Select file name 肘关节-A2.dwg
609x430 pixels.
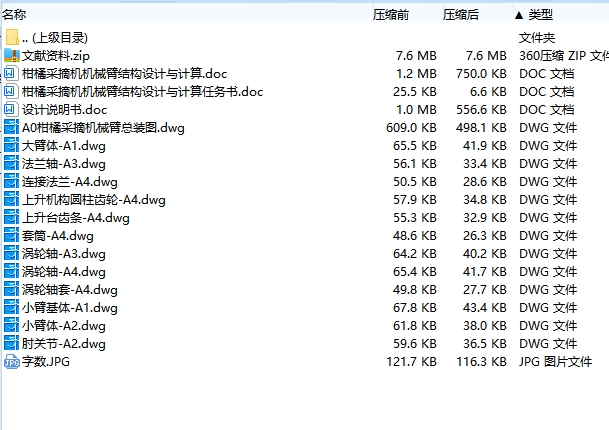pyautogui.click(x=64, y=343)
